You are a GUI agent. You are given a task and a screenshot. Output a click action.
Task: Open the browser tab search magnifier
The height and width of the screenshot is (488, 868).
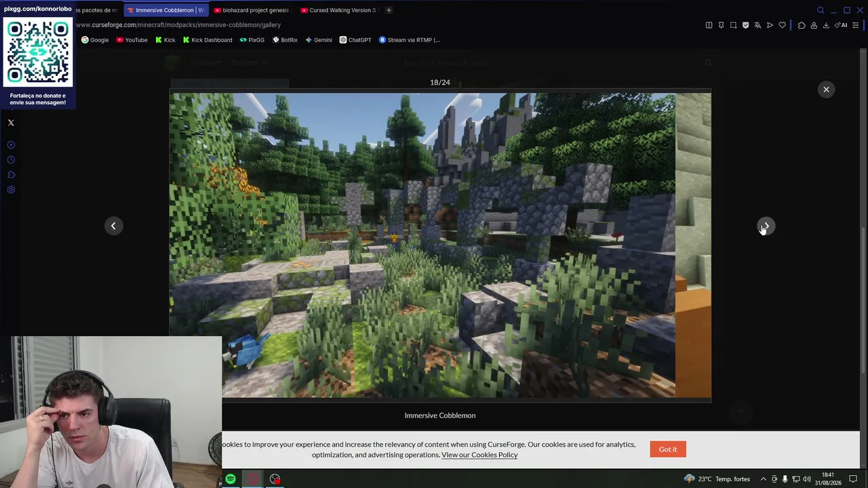tap(821, 10)
